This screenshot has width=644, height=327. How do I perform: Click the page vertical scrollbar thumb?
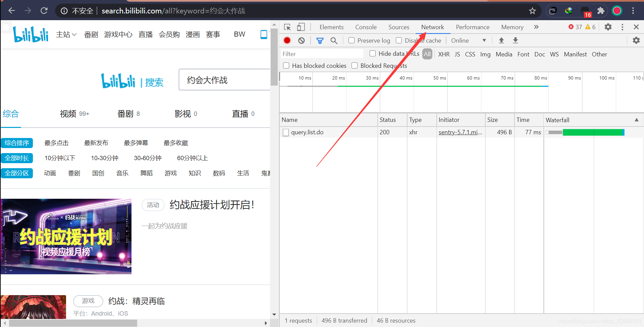[274, 57]
